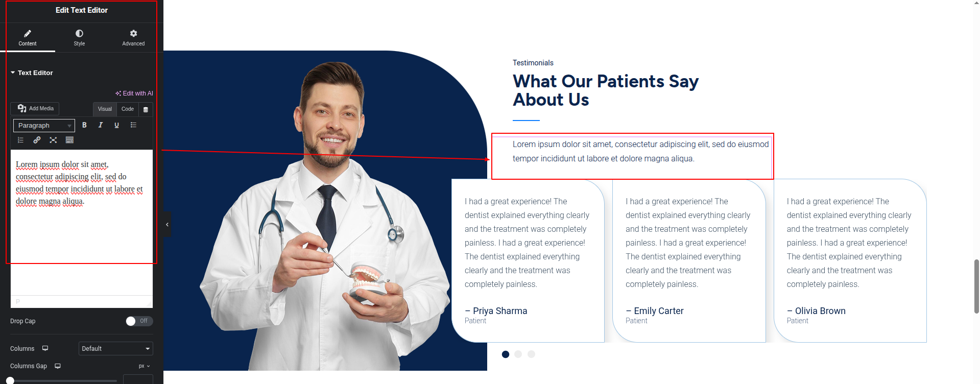Collapse the Text Editor section
980x384 pixels.
(x=32, y=73)
